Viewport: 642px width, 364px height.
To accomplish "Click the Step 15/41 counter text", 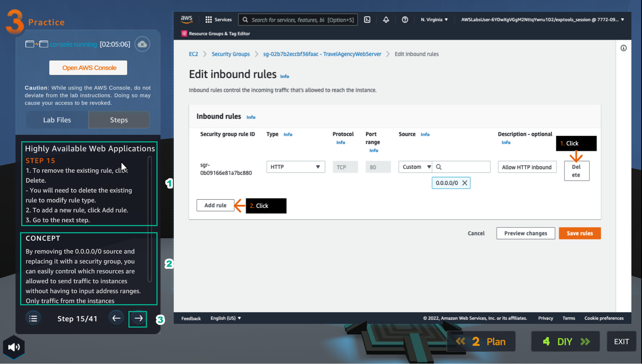I will click(x=77, y=319).
